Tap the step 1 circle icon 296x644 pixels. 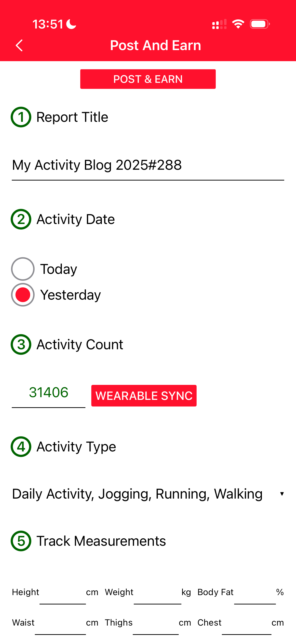point(21,117)
